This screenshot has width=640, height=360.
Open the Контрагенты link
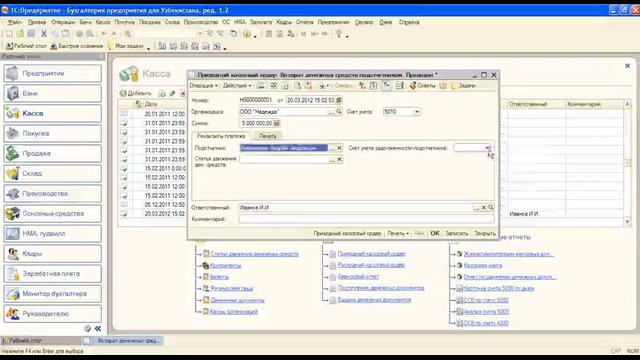(x=225, y=265)
